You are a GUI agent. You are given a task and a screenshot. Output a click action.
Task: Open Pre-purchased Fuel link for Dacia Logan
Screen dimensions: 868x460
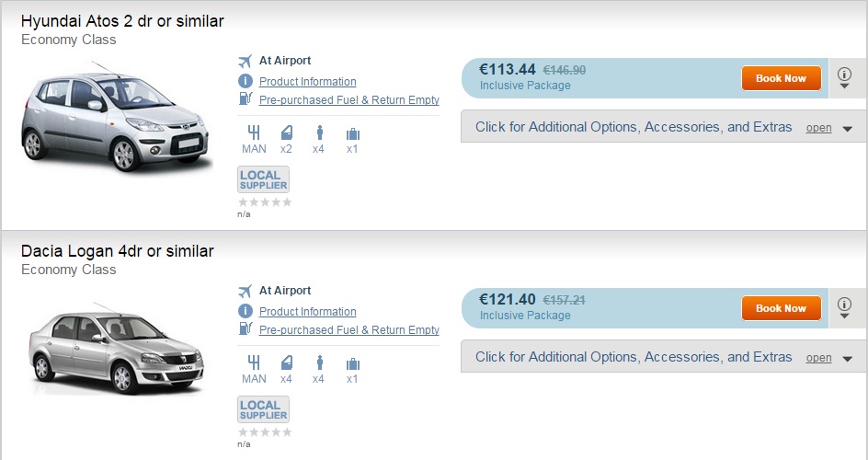coord(348,330)
